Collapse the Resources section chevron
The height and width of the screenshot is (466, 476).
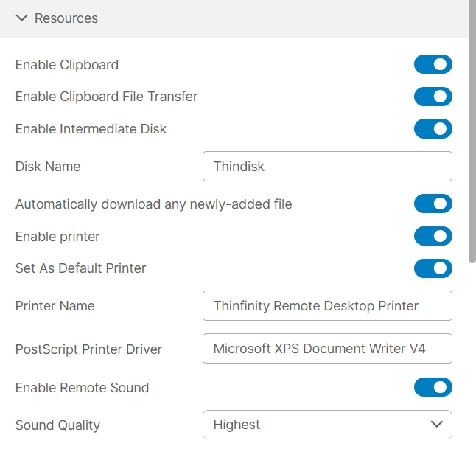(21, 18)
